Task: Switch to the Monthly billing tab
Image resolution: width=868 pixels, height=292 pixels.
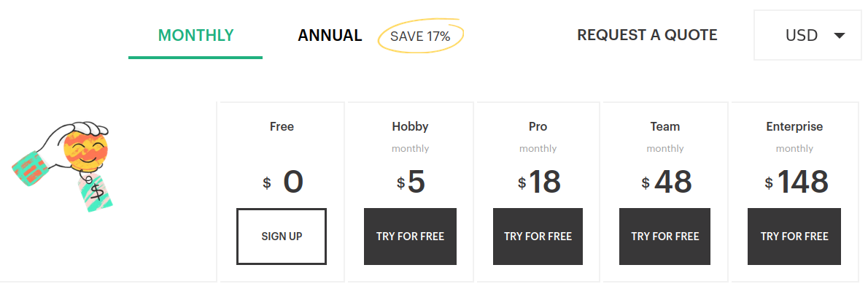Action: (x=195, y=35)
